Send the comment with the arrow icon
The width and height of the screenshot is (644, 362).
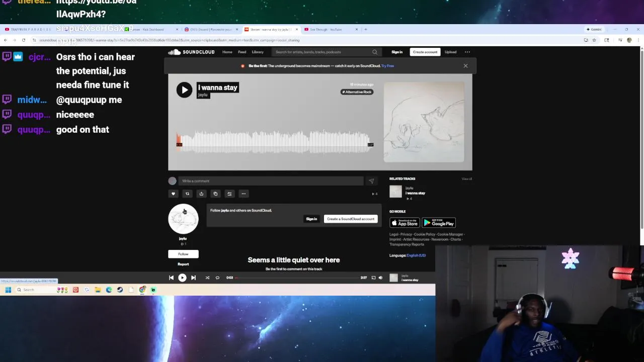pos(371,181)
